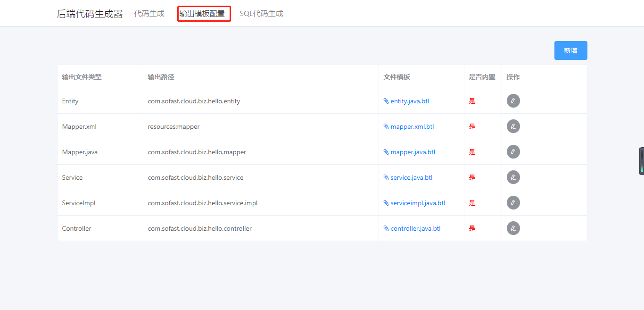
Task: Switch to 代码生成 tab
Action: pos(149,14)
